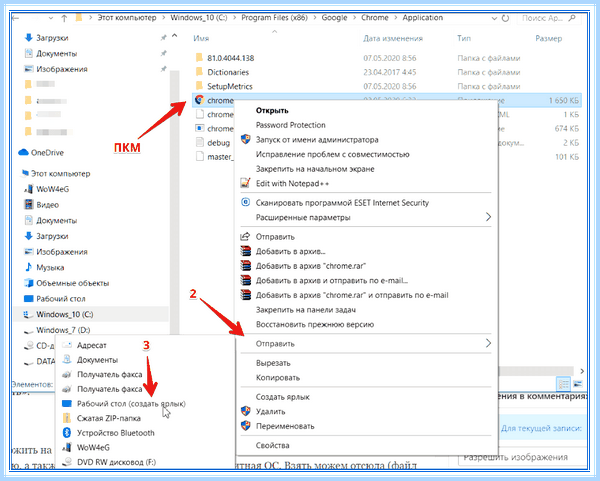Click the chrome application icon in file list
Screen dimensions: 600x481
[x=199, y=100]
